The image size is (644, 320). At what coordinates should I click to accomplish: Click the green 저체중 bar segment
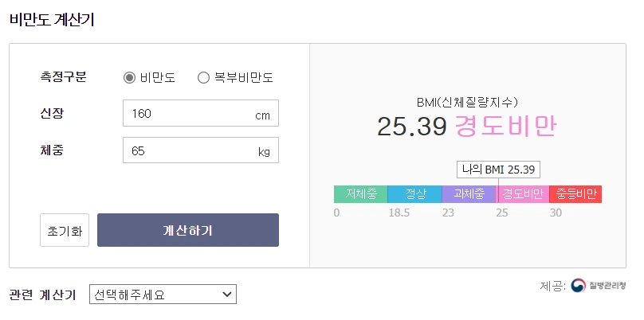tap(360, 194)
